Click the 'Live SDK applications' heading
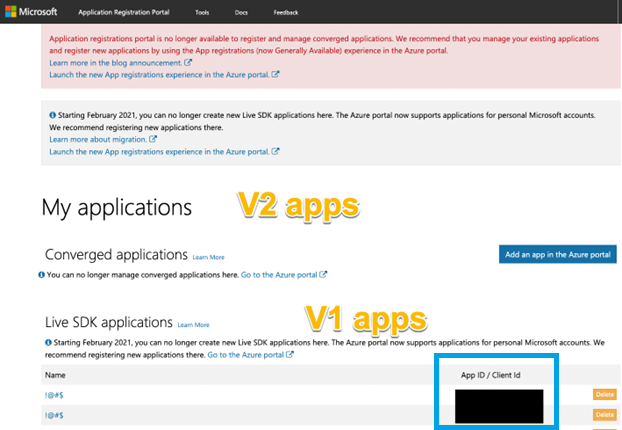Image resolution: width=622 pixels, height=430 pixels. point(109,322)
